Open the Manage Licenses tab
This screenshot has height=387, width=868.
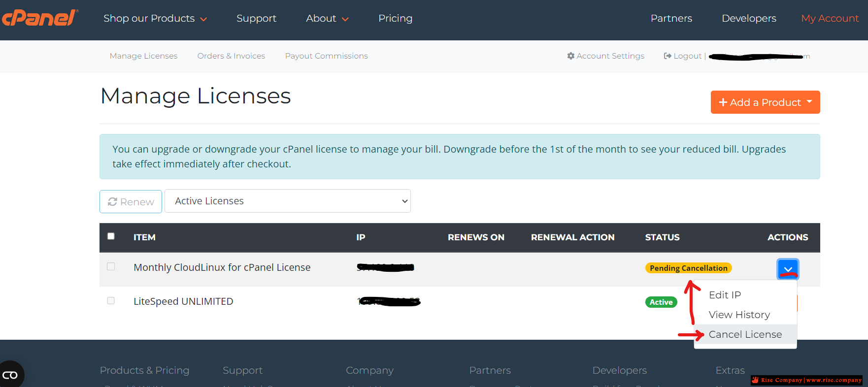pyautogui.click(x=143, y=56)
